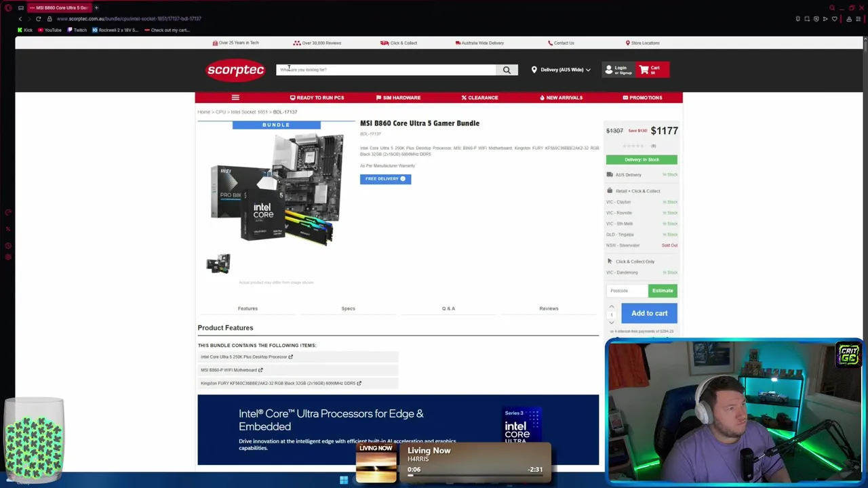Click the '$1177' price text

pos(664,131)
